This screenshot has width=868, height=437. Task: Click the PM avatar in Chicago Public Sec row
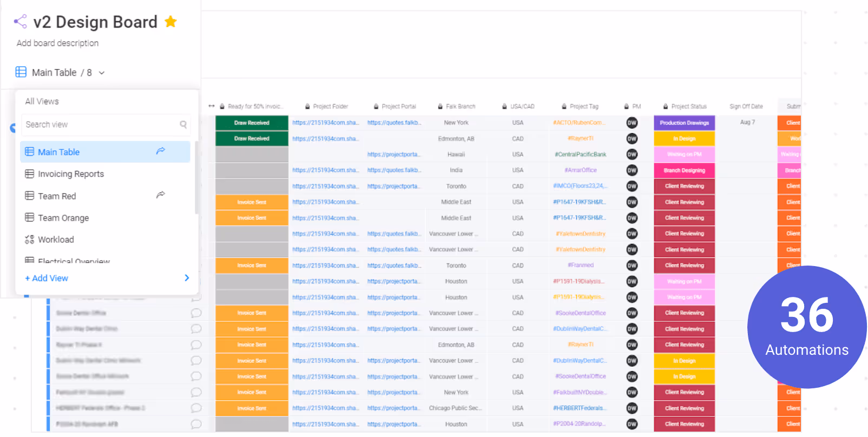tap(632, 408)
